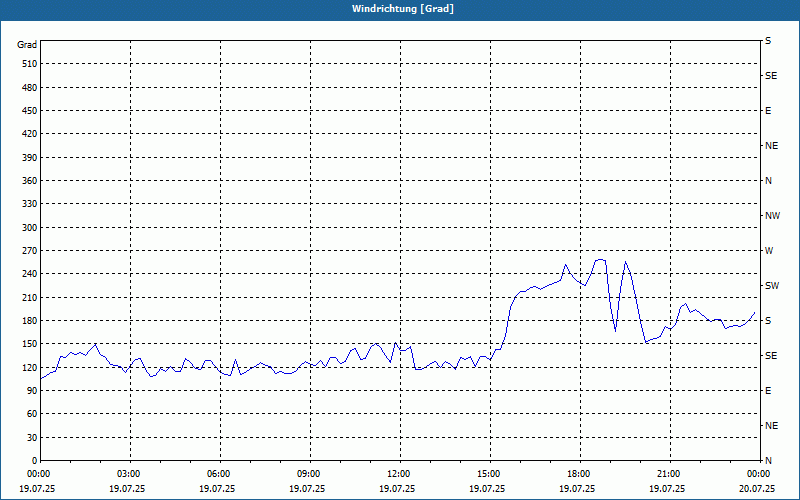Screen dimensions: 800x500
Task: Select the 18:00 time label
Action: [x=579, y=474]
